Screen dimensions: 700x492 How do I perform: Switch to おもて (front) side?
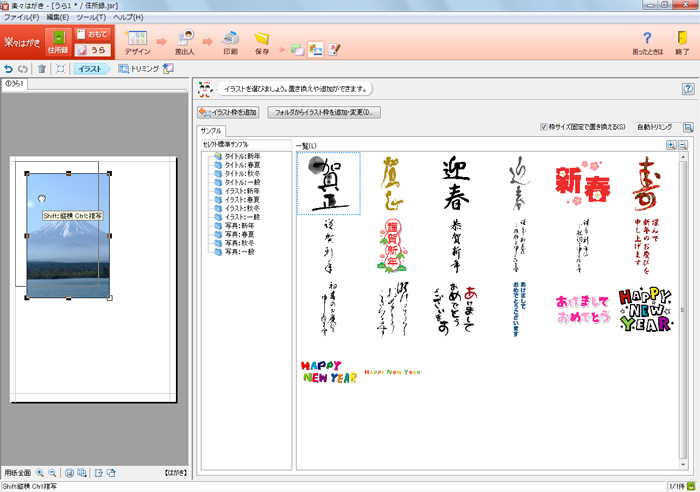point(93,34)
